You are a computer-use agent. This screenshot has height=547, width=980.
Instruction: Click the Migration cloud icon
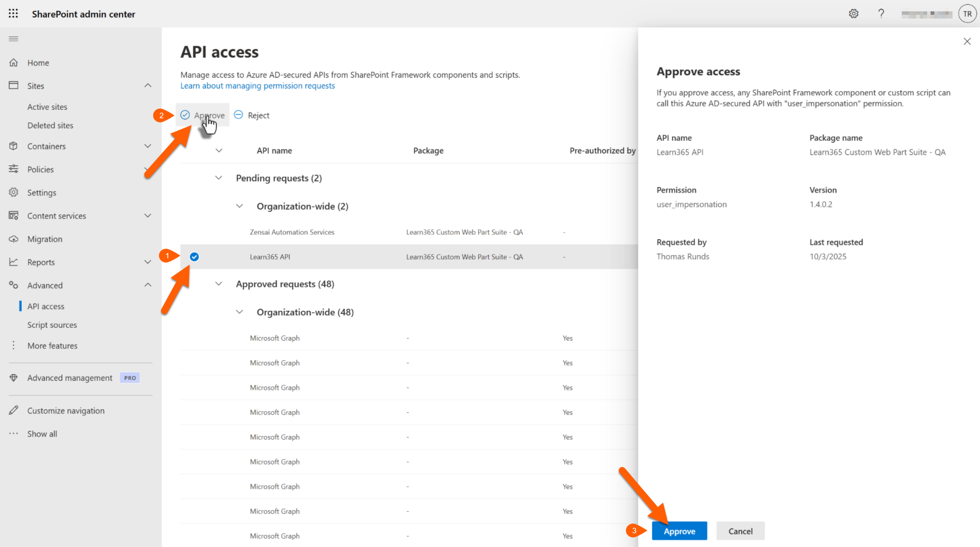13,239
